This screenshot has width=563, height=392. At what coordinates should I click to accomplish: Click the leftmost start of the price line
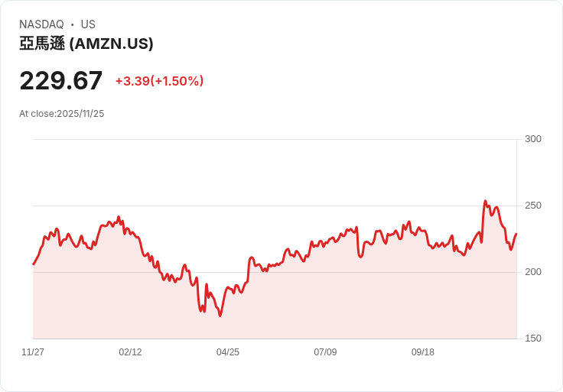click(x=33, y=264)
